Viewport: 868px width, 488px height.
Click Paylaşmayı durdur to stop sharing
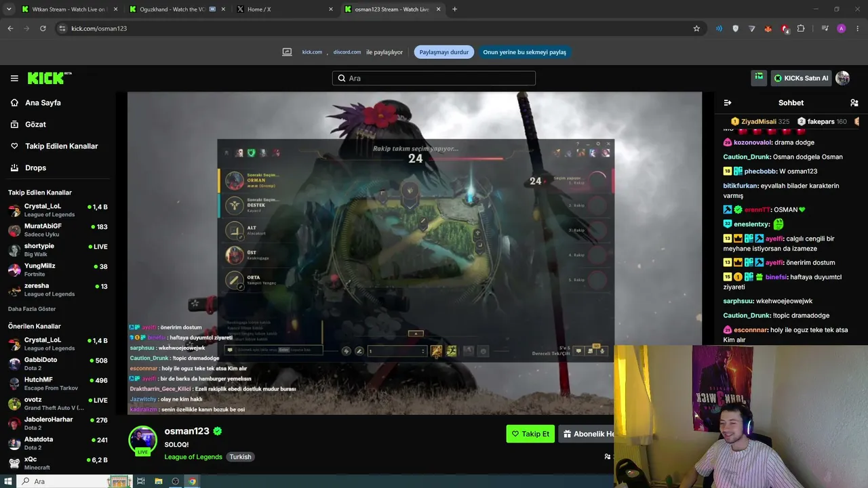coord(444,52)
